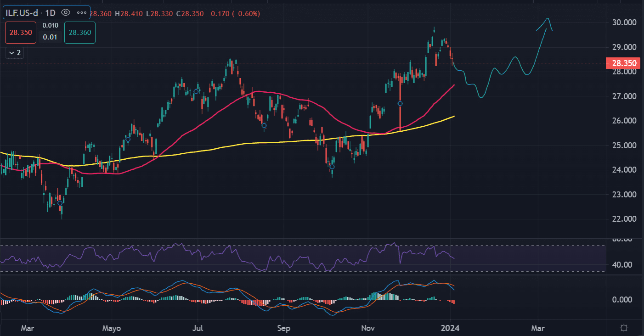
Task: Click the event marker circle in mid-August
Action: 264,125
